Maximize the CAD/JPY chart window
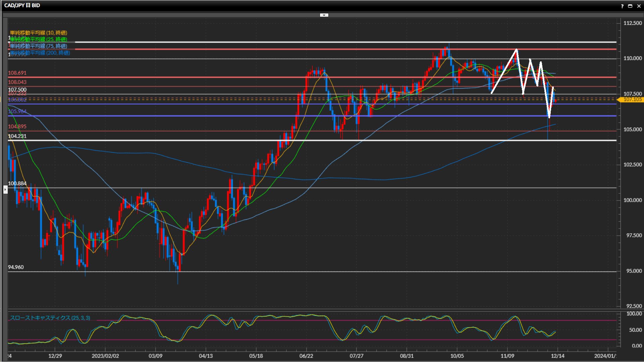 tap(630, 6)
